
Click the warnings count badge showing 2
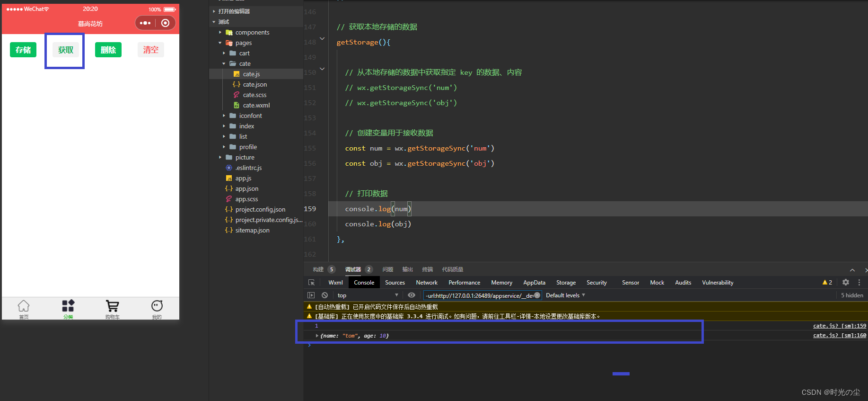pos(827,282)
